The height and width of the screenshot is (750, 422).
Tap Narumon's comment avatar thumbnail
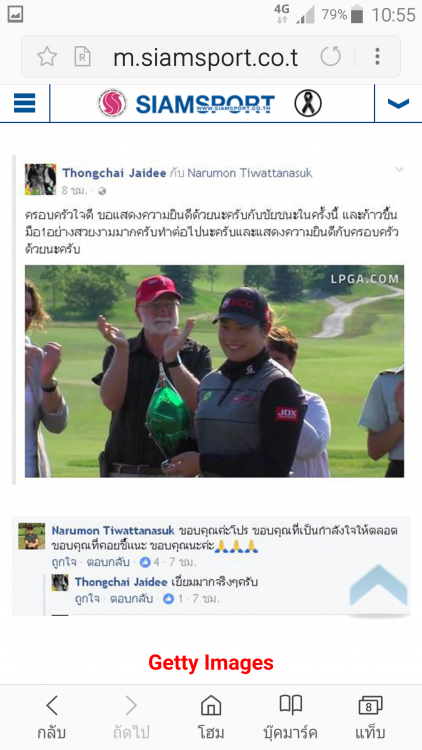[x=32, y=536]
